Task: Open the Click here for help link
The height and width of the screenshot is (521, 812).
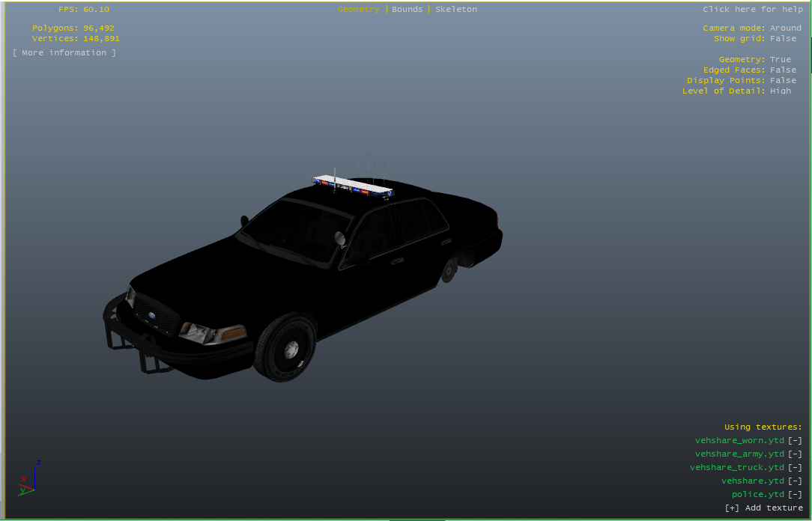Action: click(751, 10)
